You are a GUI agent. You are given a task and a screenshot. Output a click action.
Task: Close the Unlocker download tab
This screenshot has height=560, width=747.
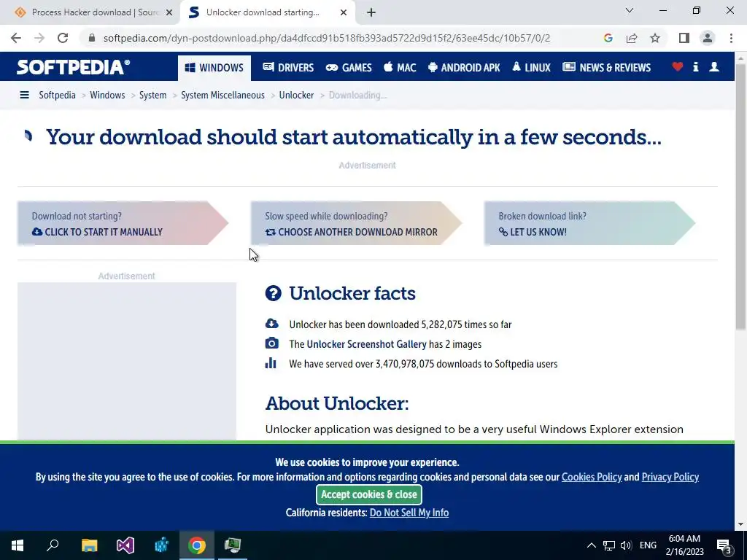344,12
